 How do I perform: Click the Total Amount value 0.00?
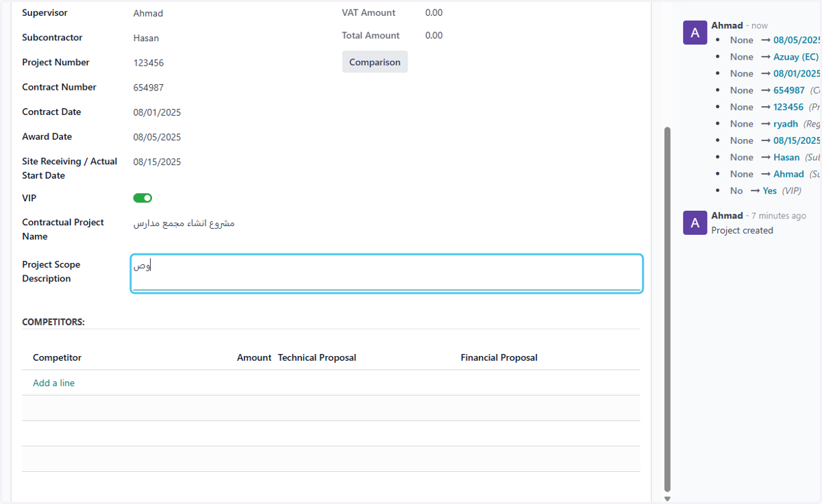tap(434, 35)
